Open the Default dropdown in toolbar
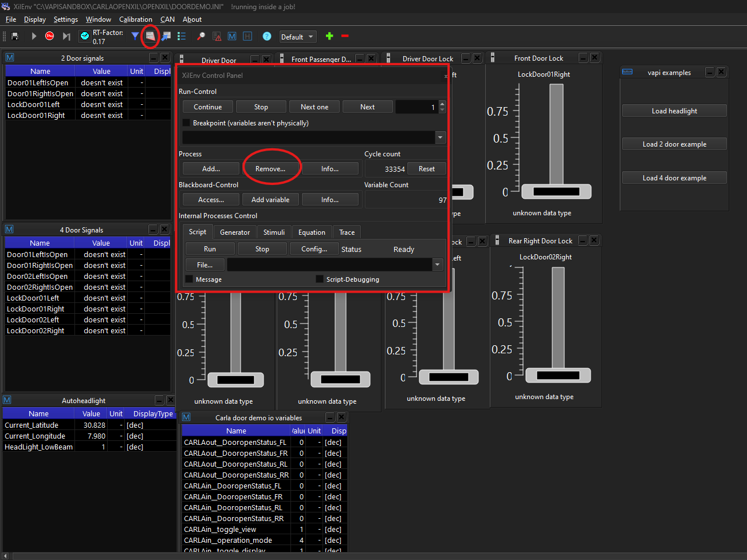The image size is (747, 560). click(x=297, y=37)
